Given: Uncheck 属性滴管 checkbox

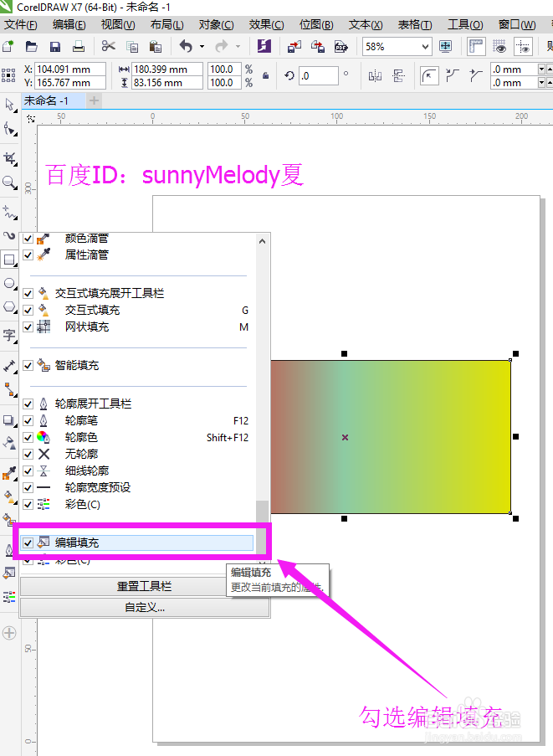Looking at the screenshot, I should (28, 255).
